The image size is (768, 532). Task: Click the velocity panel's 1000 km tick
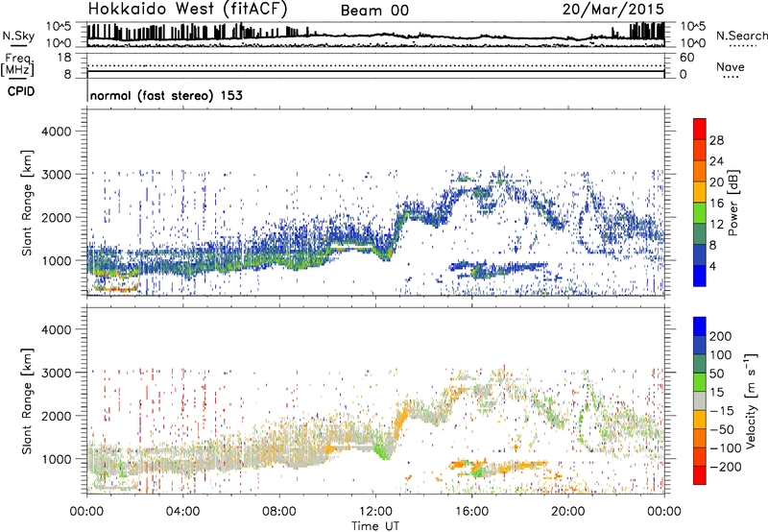(57, 459)
